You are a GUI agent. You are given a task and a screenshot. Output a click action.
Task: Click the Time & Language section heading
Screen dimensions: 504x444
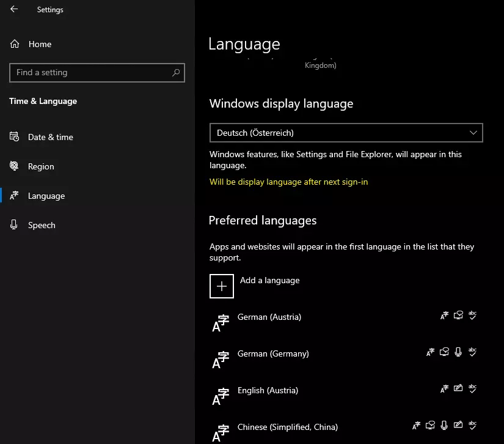coord(43,101)
